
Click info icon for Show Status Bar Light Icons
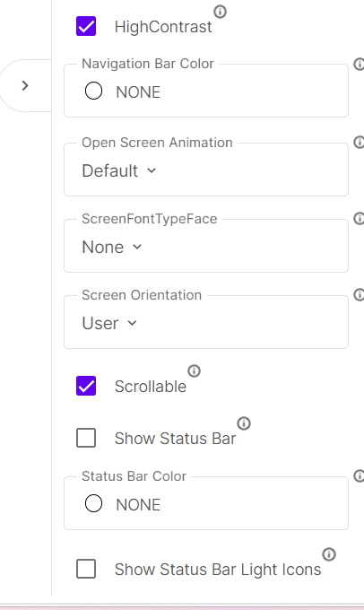tap(329, 554)
